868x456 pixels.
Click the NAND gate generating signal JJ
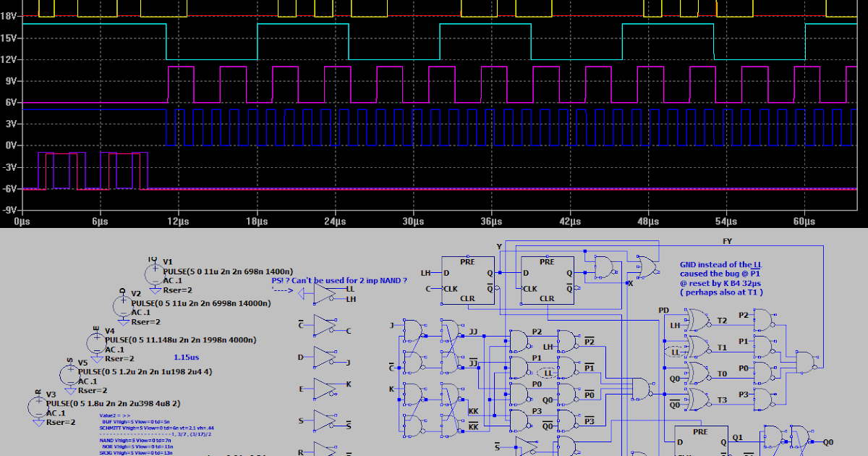point(448,330)
